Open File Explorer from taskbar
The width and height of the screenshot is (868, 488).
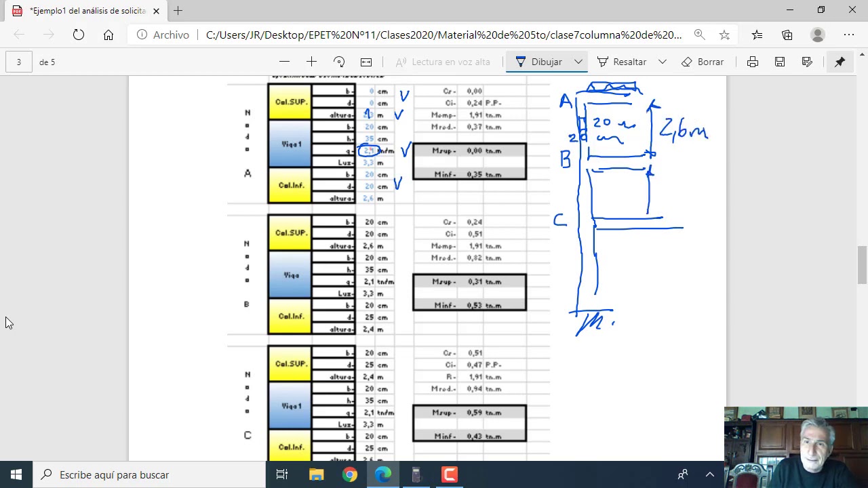tap(316, 474)
